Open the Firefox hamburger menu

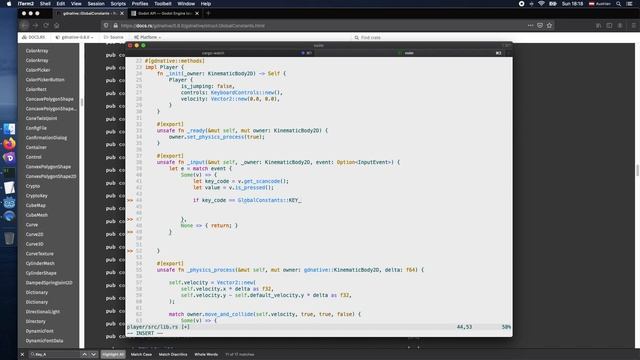pos(633,25)
